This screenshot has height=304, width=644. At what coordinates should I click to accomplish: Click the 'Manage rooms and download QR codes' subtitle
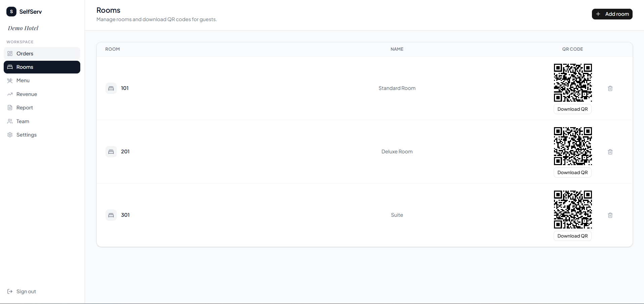click(x=157, y=19)
